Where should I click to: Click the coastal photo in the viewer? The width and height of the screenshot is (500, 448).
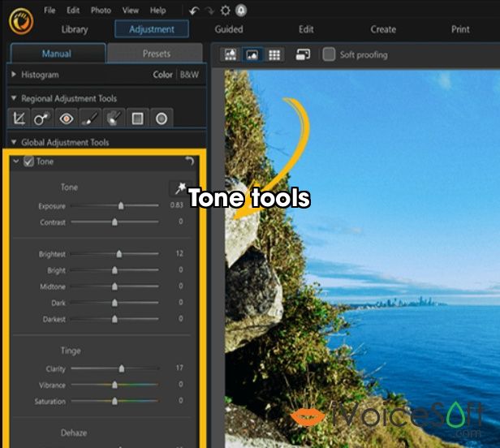(362, 259)
